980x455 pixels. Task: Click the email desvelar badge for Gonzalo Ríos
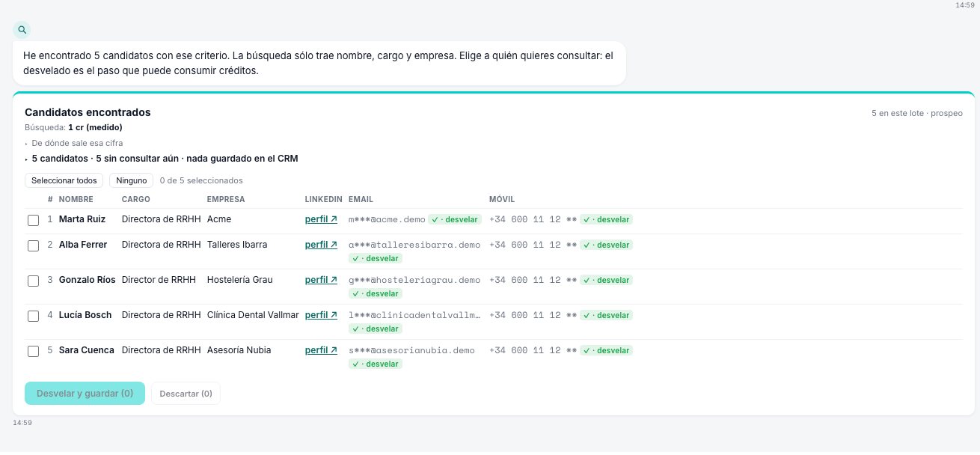(376, 293)
